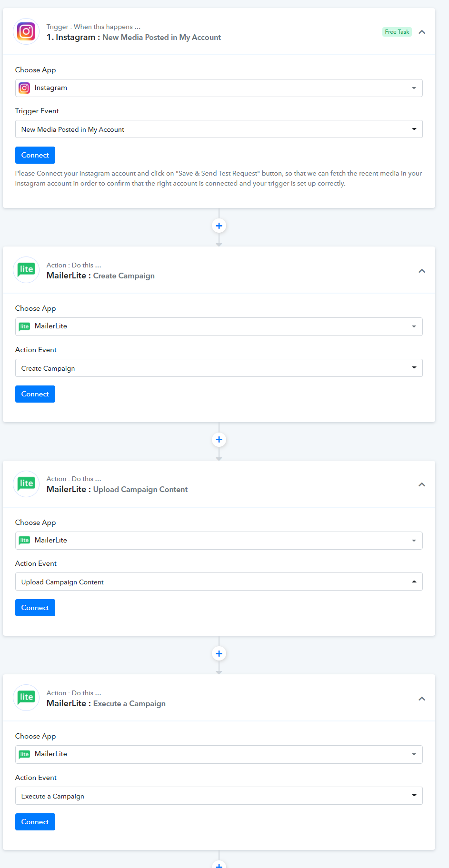This screenshot has height=868, width=449.
Task: Open Action Event dropdown showing Execute a Campaign
Action: click(219, 796)
